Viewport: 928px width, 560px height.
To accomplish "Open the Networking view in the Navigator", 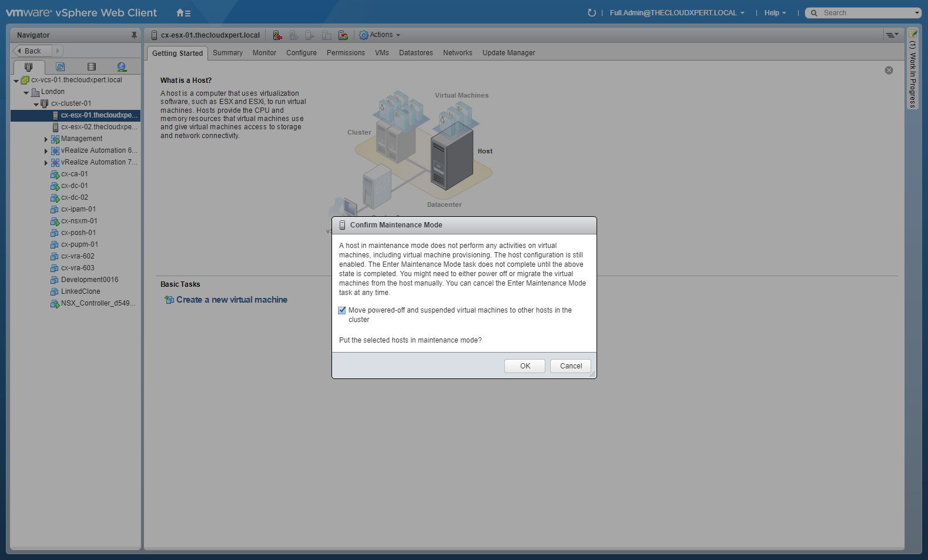I will click(x=122, y=67).
